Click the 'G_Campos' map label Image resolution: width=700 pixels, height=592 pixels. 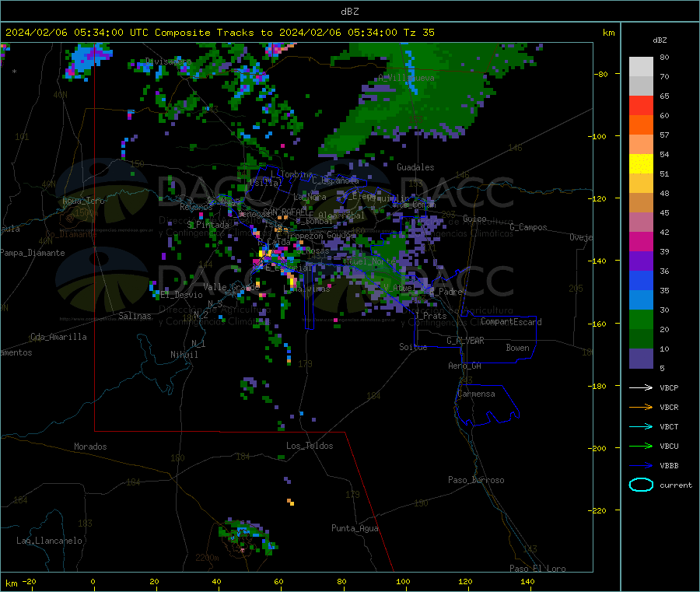click(528, 227)
